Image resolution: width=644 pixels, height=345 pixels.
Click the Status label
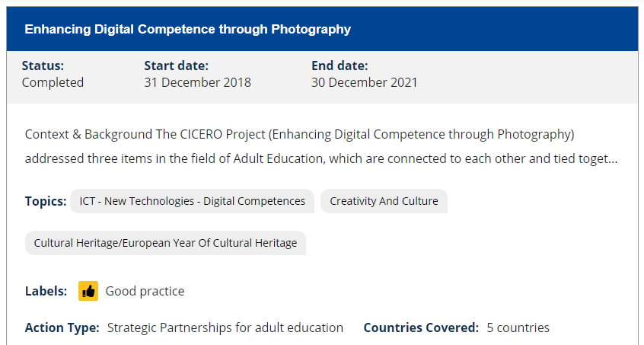pyautogui.click(x=43, y=65)
